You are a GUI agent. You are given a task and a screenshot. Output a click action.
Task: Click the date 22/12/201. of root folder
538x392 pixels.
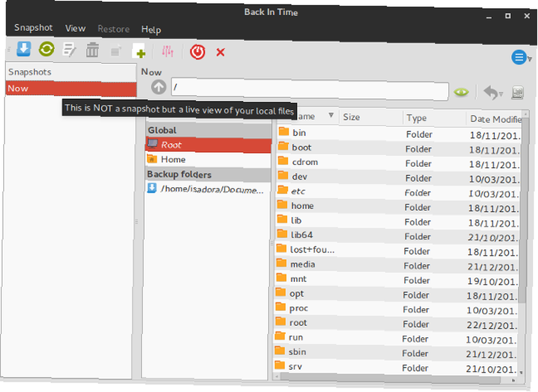pos(492,326)
